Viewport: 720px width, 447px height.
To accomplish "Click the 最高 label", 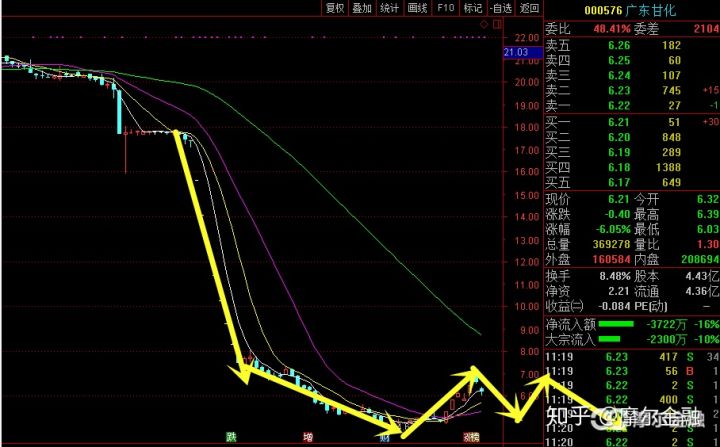I will click(x=647, y=215).
